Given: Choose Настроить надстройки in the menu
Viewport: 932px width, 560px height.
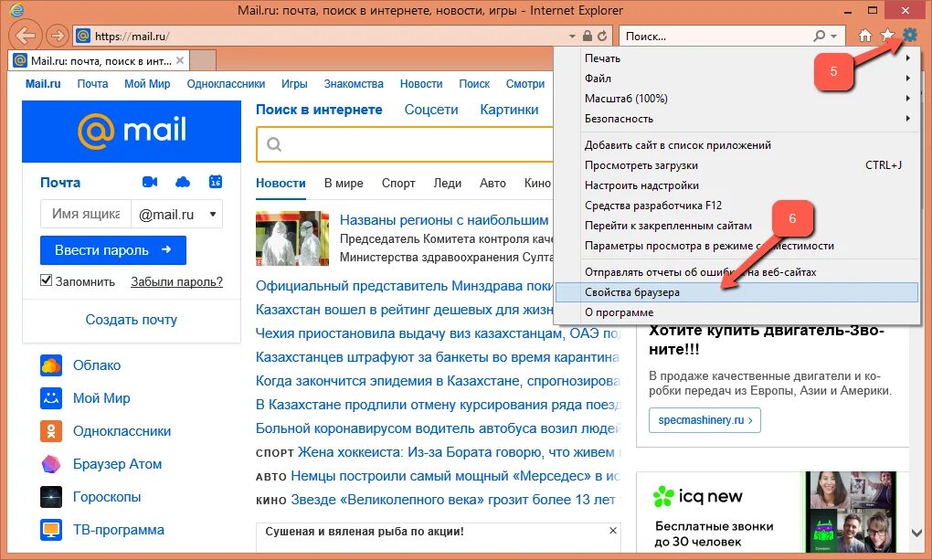Looking at the screenshot, I should [x=736, y=185].
